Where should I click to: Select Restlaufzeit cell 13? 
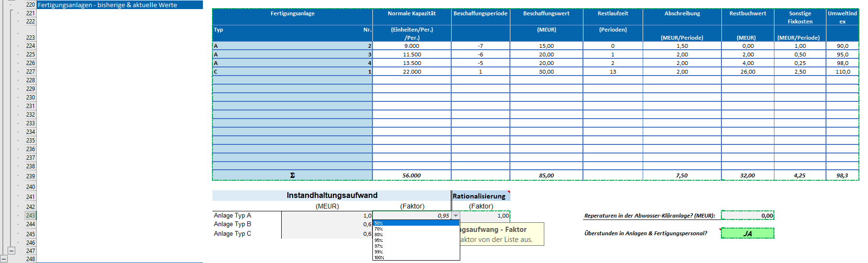click(613, 72)
